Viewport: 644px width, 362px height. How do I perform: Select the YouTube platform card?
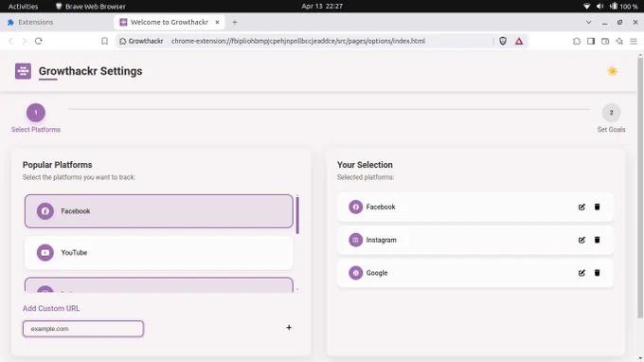coord(158,252)
